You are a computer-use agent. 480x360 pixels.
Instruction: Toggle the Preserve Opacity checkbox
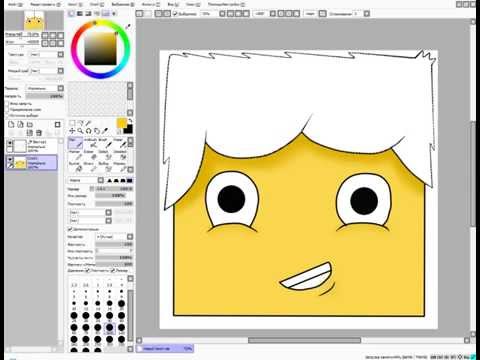coord(7,104)
